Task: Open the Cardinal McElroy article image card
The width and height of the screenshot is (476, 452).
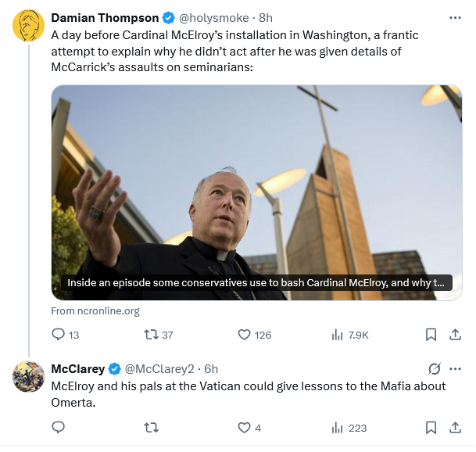Action: pyautogui.click(x=256, y=192)
